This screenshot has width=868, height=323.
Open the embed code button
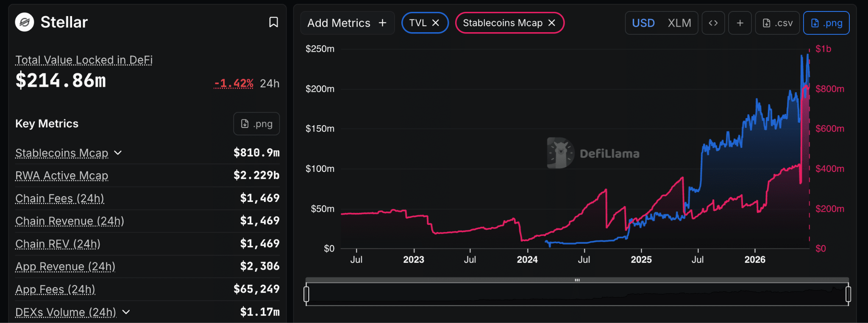(x=713, y=23)
